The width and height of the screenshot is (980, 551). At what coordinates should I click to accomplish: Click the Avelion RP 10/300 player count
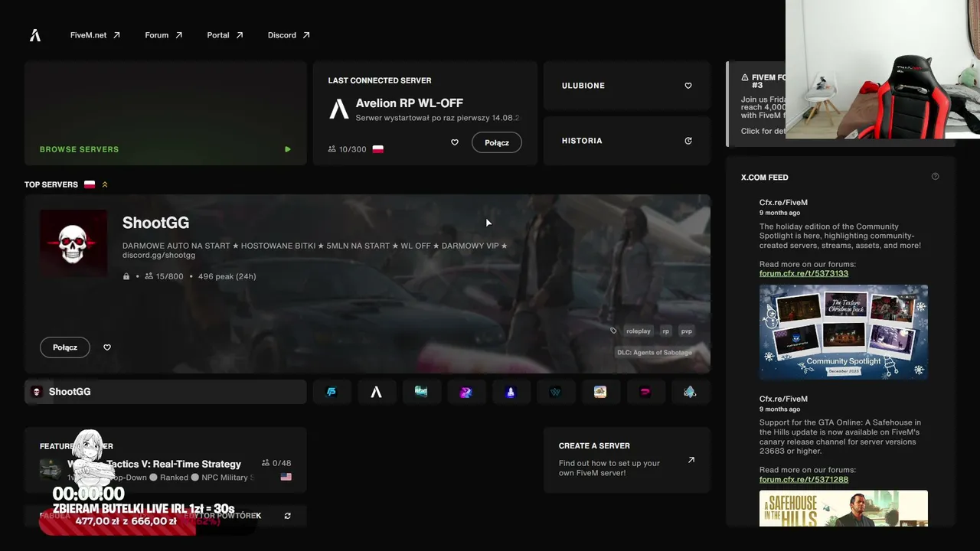coord(347,149)
